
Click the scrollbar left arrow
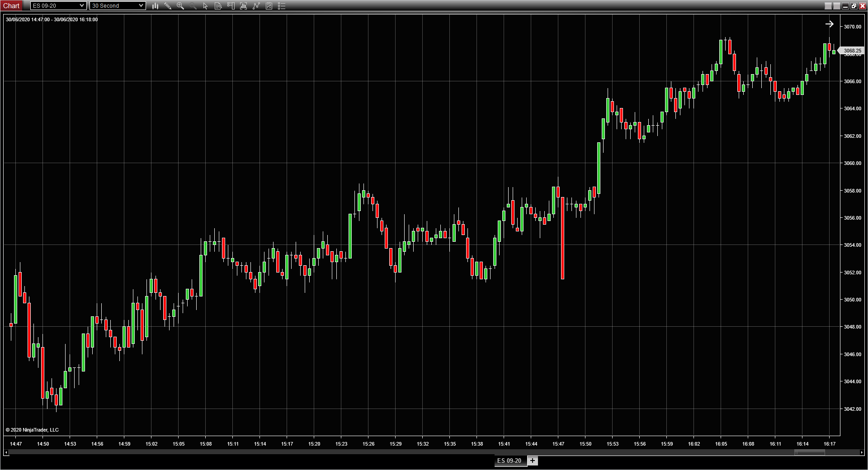click(6, 452)
